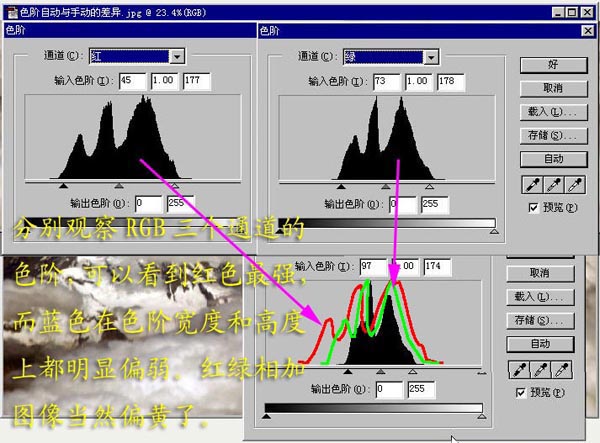Click white output slider in green Levels
This screenshot has height=443, width=600.
coord(494,231)
